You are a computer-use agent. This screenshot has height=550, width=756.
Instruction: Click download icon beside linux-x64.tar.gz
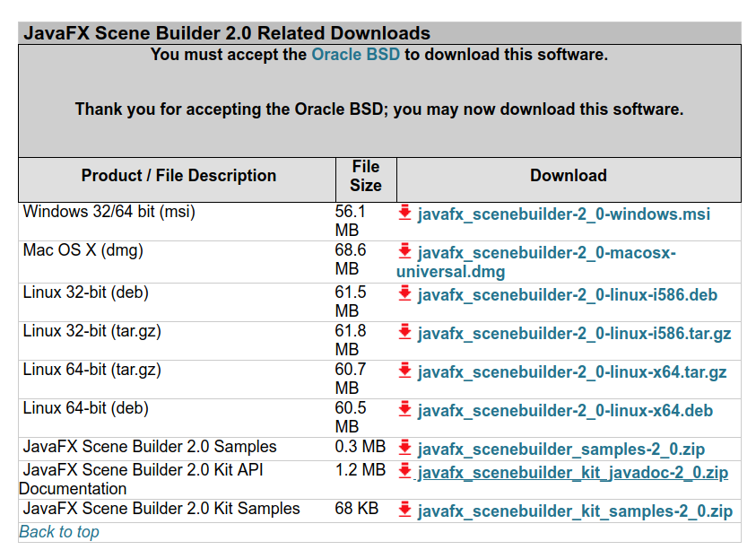pyautogui.click(x=405, y=371)
